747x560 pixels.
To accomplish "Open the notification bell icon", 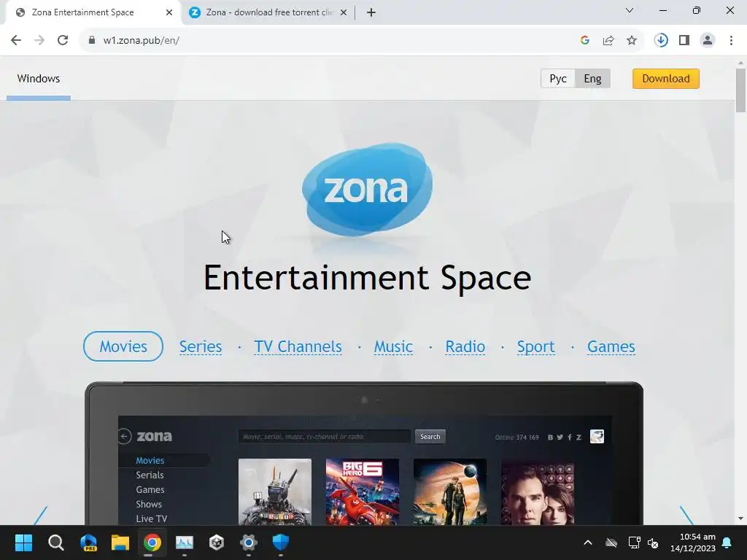I will tap(727, 542).
